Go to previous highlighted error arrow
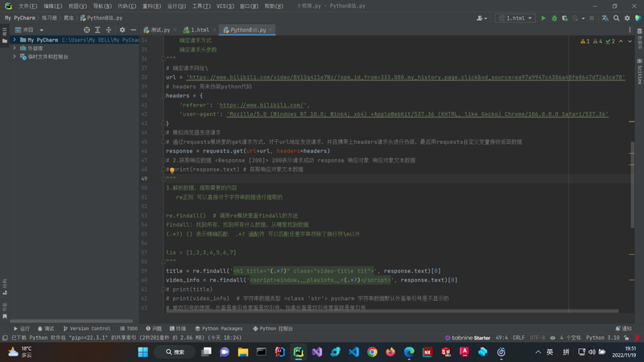Screen dimensions: 644x362 621,42
